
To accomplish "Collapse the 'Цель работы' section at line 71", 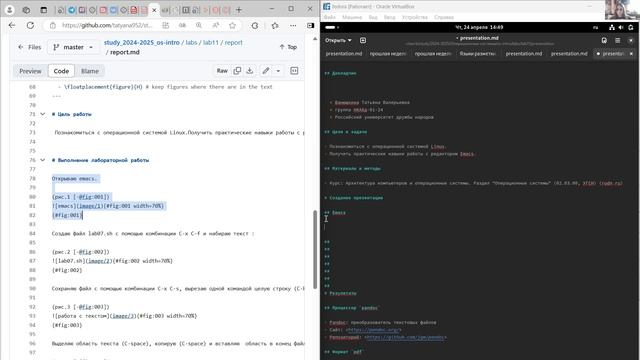I will pyautogui.click(x=42, y=114).
